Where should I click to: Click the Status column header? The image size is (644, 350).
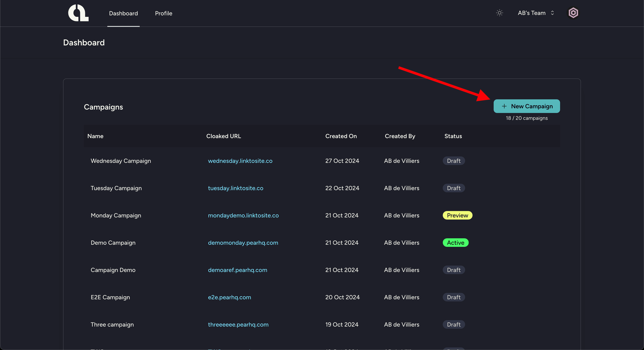[453, 136]
